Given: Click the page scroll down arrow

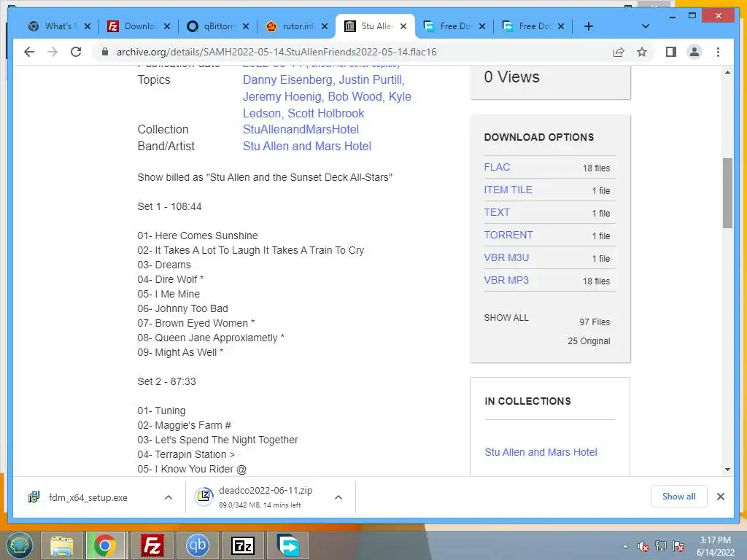Looking at the screenshot, I should click(x=727, y=470).
